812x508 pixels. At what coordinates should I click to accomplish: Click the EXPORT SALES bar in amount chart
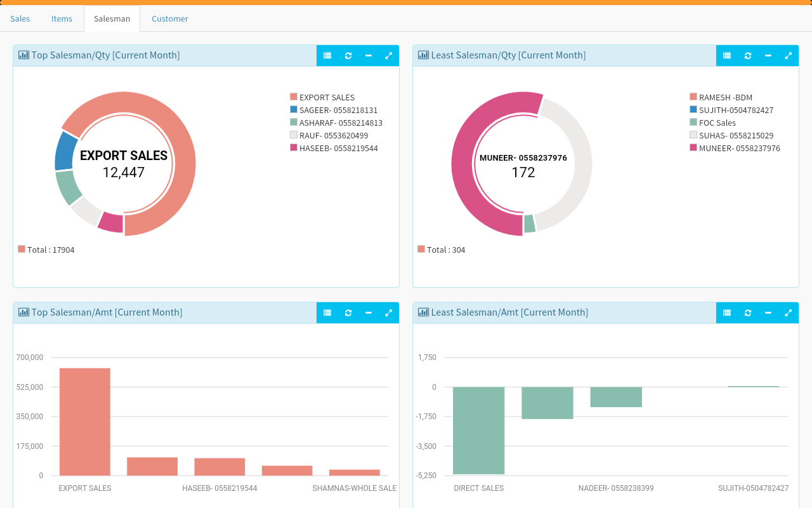pyautogui.click(x=85, y=422)
